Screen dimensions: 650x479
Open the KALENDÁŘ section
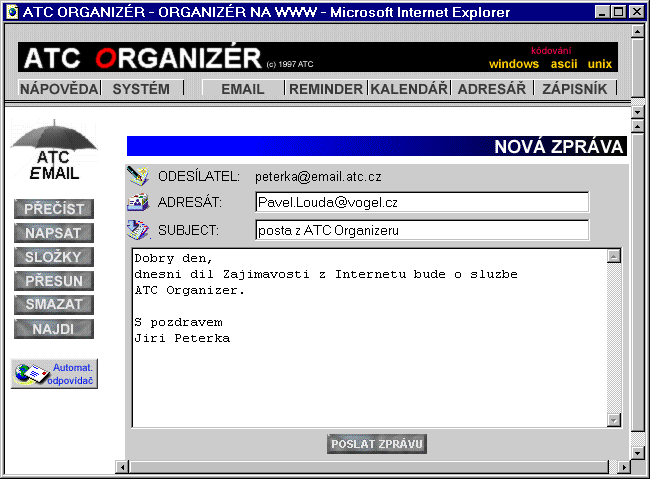tap(409, 88)
